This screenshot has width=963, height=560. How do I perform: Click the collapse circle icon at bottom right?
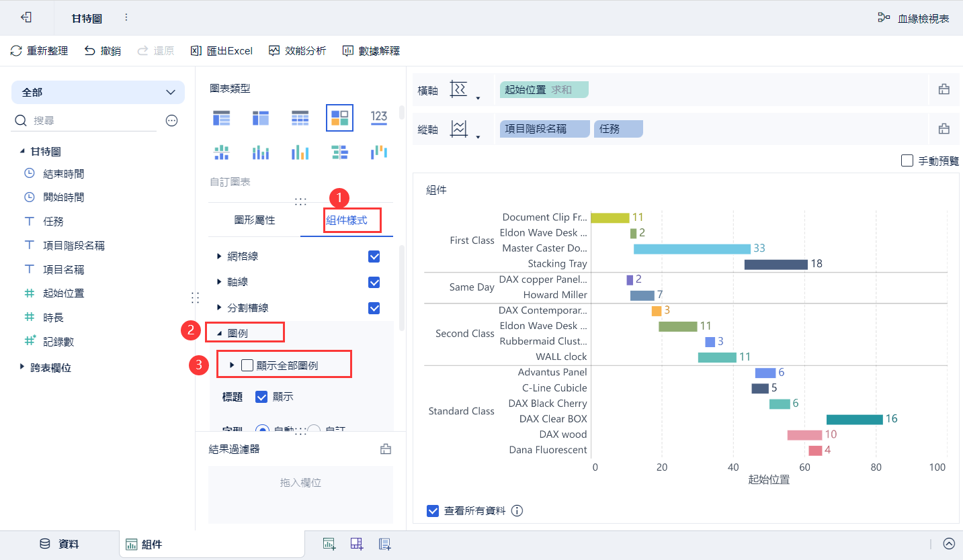coord(949,544)
